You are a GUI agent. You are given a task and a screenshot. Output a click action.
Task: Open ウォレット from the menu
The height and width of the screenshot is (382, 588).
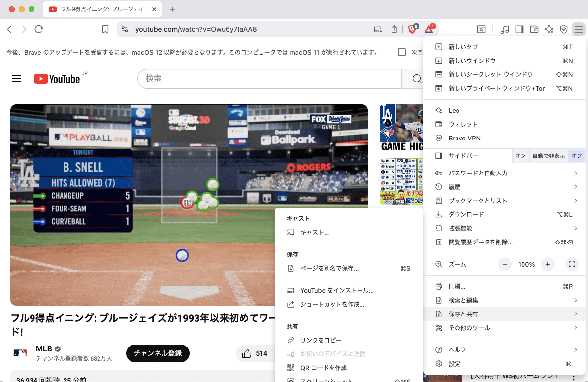click(x=505, y=124)
